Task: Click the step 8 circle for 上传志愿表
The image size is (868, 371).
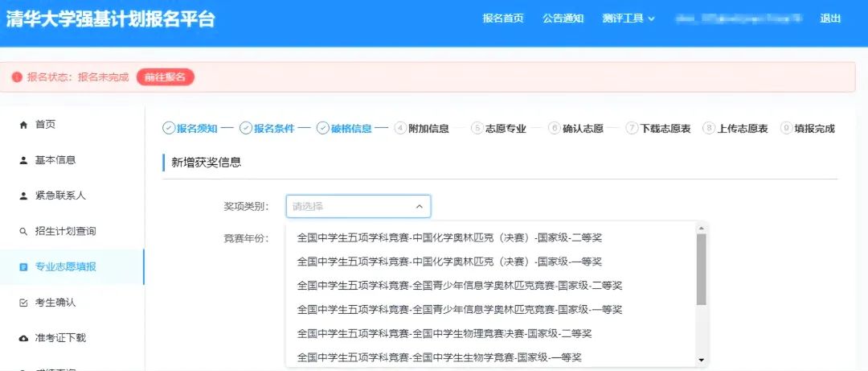Action: 709,128
